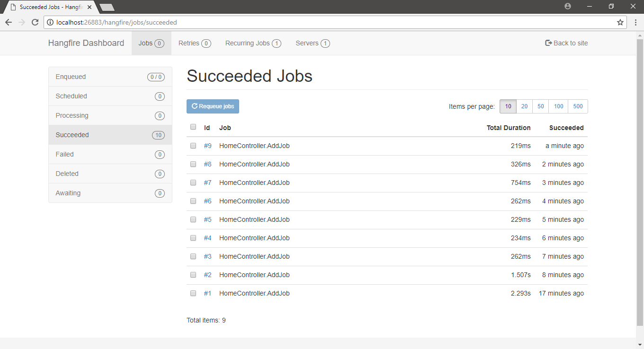Check the box for job #1
Viewport: 644px width, 349px height.
(x=193, y=293)
